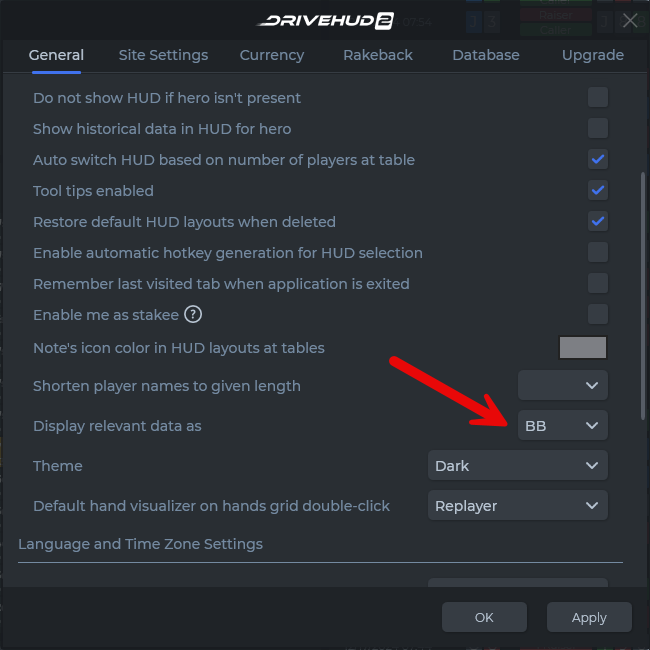The width and height of the screenshot is (650, 650).
Task: Open the Rakeback tab
Action: tap(378, 55)
